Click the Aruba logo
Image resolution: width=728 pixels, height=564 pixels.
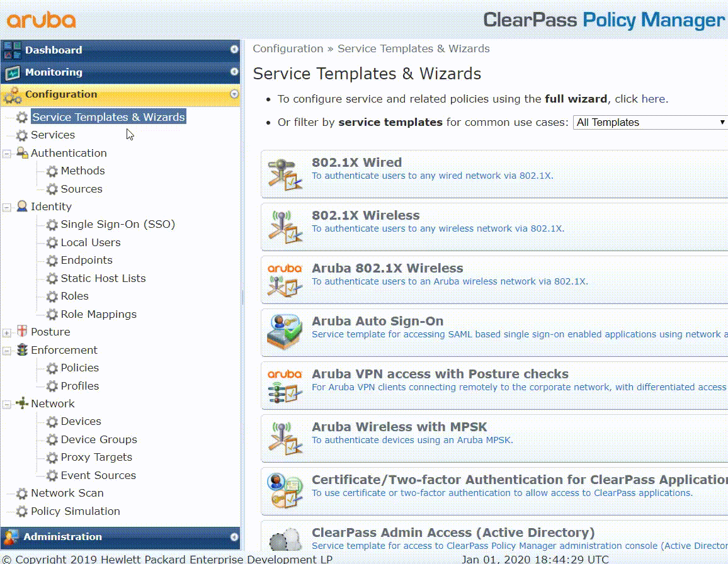[x=42, y=20]
